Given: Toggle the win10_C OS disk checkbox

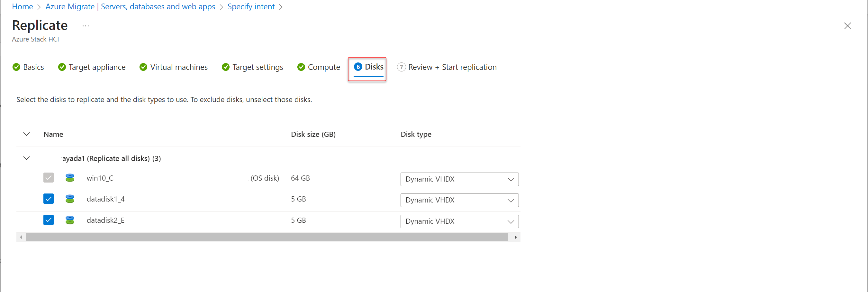Looking at the screenshot, I should (x=49, y=178).
